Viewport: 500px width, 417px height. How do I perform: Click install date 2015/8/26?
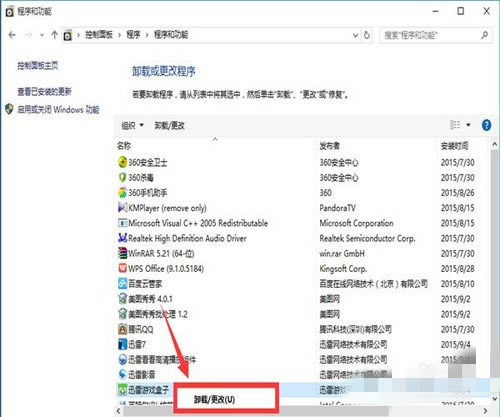tap(458, 193)
